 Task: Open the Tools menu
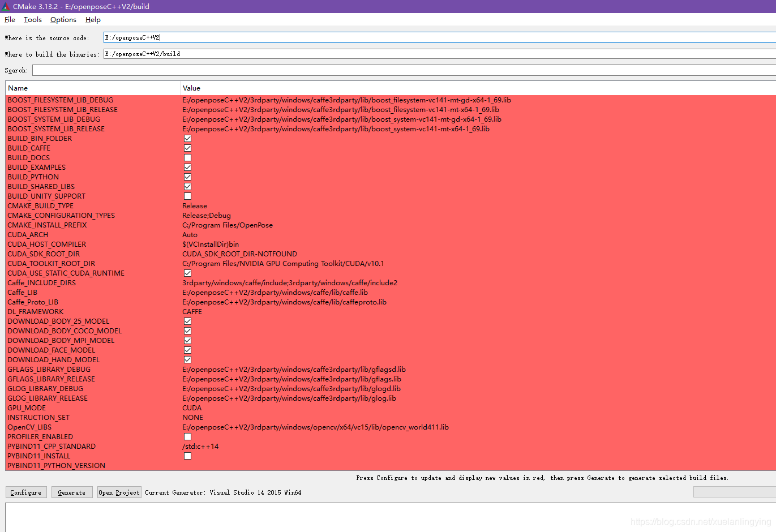coord(33,20)
